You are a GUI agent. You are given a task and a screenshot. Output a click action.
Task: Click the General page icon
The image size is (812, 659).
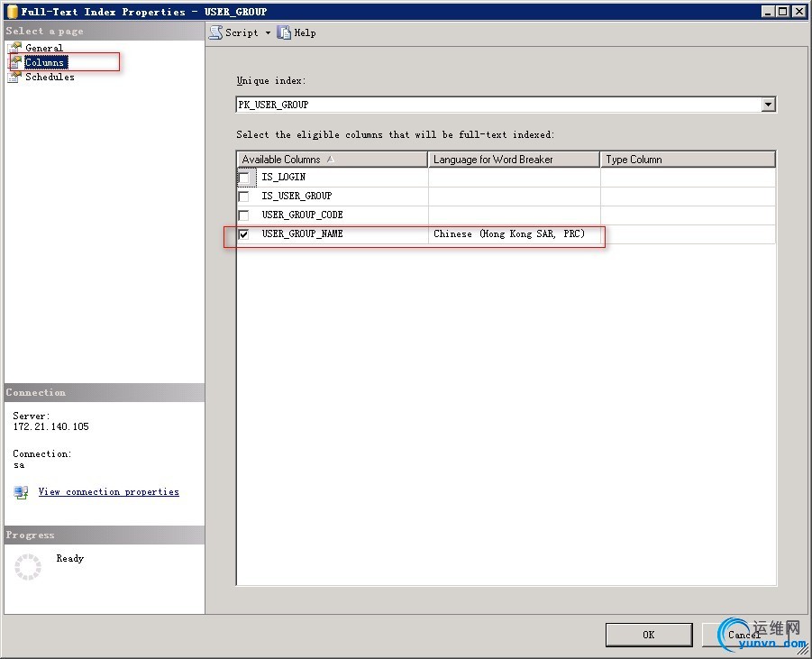[14, 48]
